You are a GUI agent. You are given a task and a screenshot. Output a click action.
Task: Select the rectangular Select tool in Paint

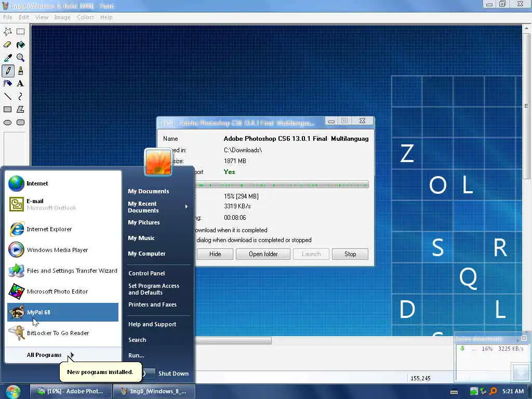pos(21,32)
